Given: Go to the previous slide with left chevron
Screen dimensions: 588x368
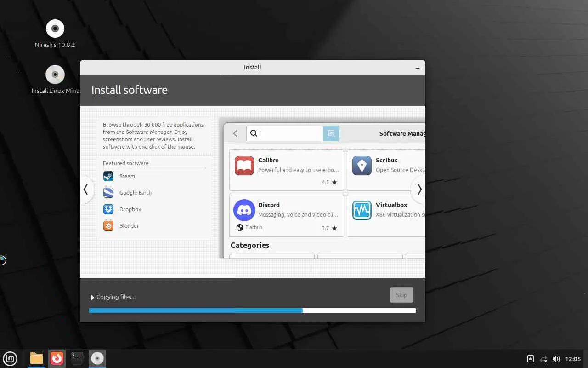Looking at the screenshot, I should [86, 189].
